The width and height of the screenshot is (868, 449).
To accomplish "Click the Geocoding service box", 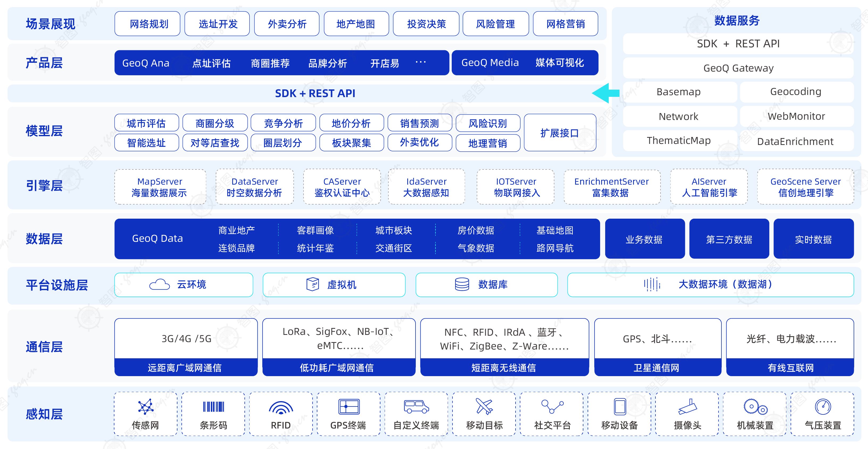I will pos(796,92).
